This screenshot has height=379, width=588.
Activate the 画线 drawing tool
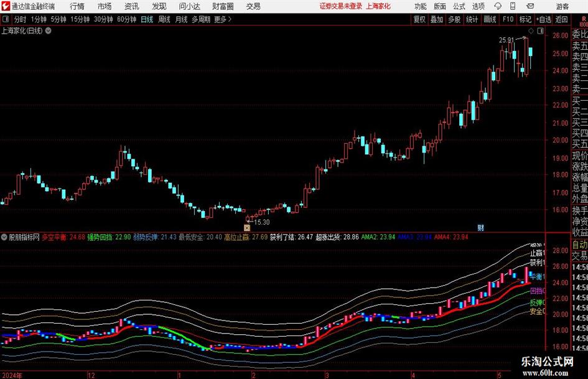pos(490,19)
